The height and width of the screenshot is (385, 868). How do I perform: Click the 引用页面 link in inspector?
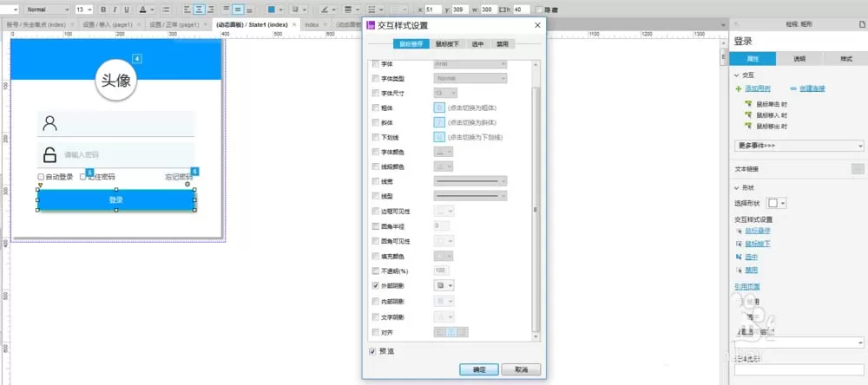(x=746, y=286)
